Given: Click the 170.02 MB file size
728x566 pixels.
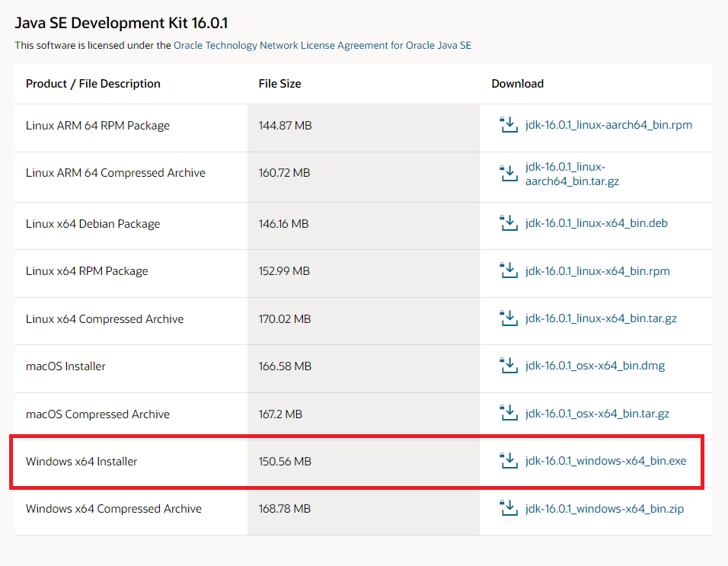Looking at the screenshot, I should point(285,319).
